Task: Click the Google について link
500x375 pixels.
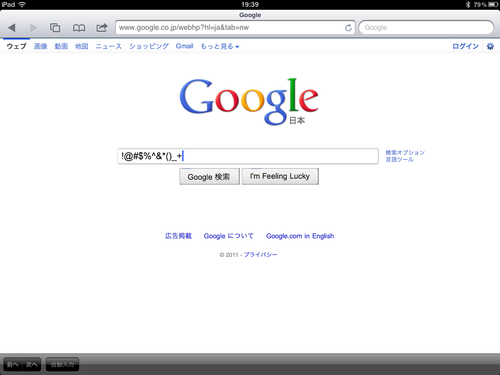Action: (229, 236)
